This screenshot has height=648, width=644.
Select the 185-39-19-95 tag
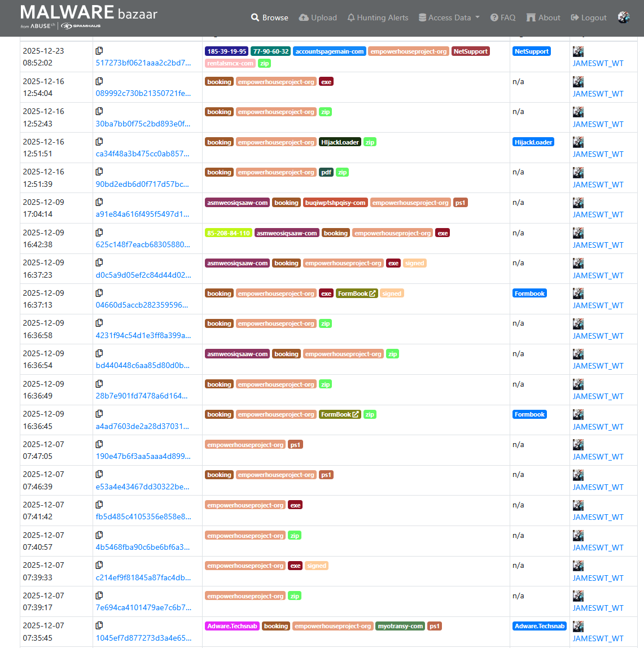[x=226, y=51]
